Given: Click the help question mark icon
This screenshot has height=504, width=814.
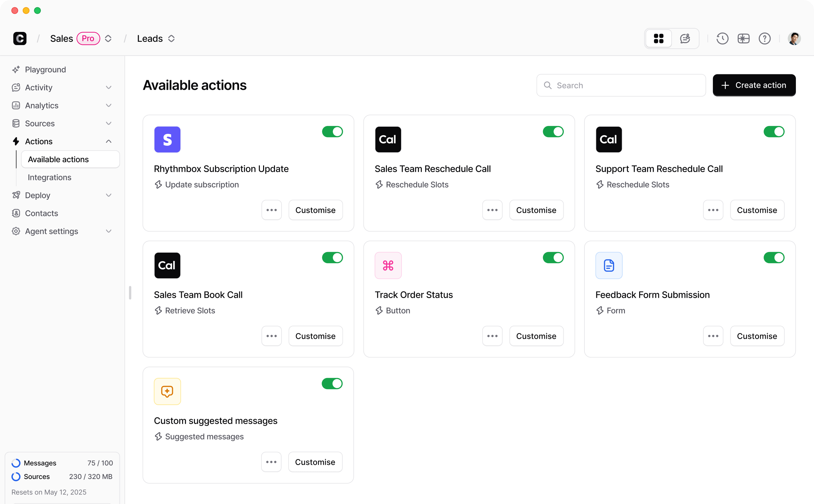Looking at the screenshot, I should pos(764,38).
